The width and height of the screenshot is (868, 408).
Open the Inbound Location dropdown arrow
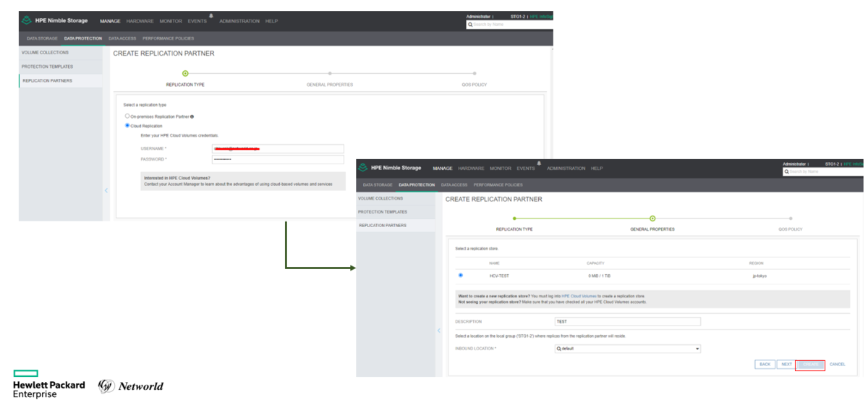click(x=697, y=349)
